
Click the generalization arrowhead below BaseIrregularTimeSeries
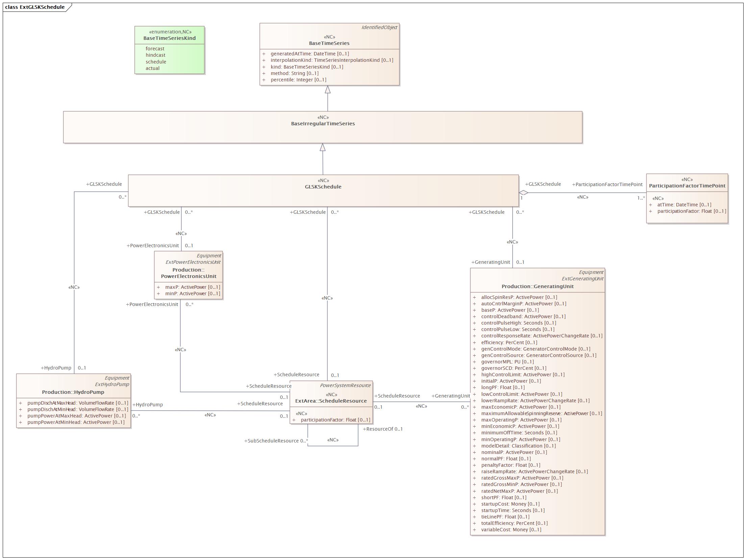click(x=322, y=147)
